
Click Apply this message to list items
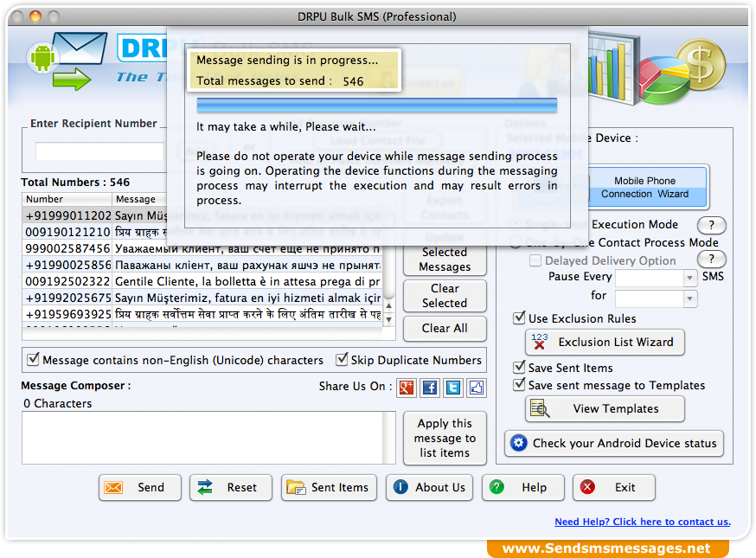pyautogui.click(x=445, y=438)
